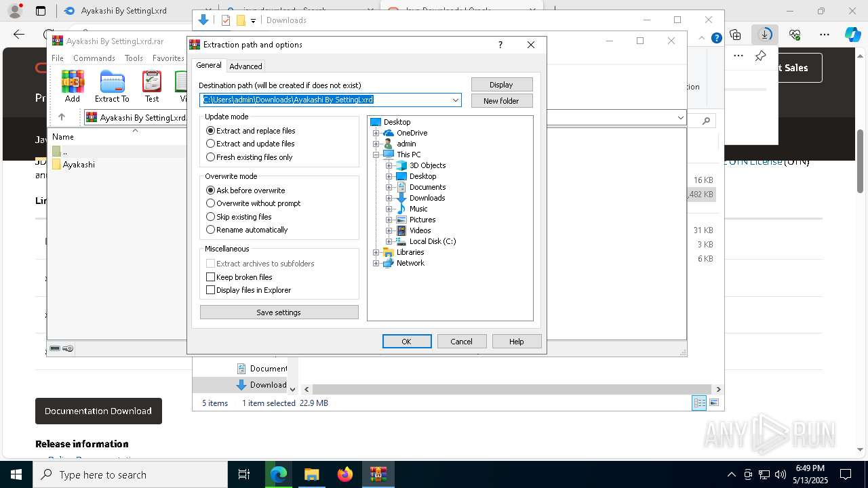Select Fresh existing files only option

[x=250, y=157]
